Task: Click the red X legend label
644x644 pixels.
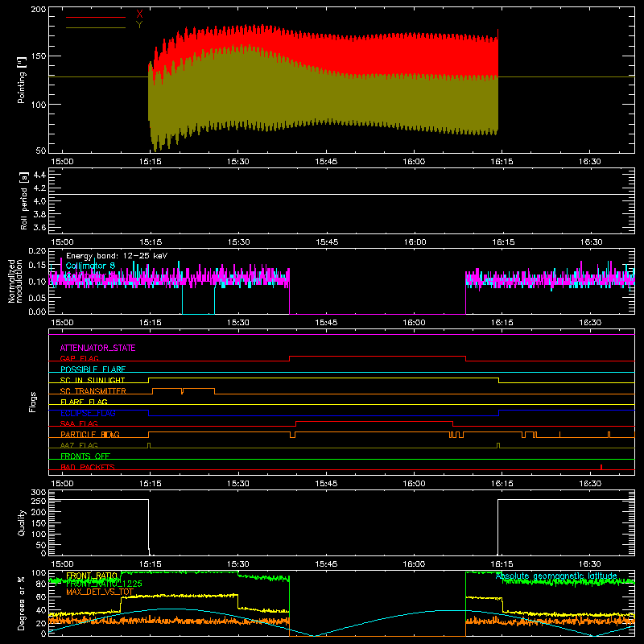Action: coord(139,14)
